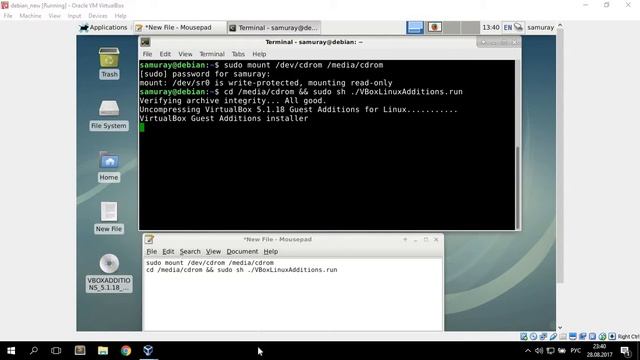This screenshot has width=640, height=360.
Task: Open the VirtualBox Help menu
Action: (x=120, y=16)
